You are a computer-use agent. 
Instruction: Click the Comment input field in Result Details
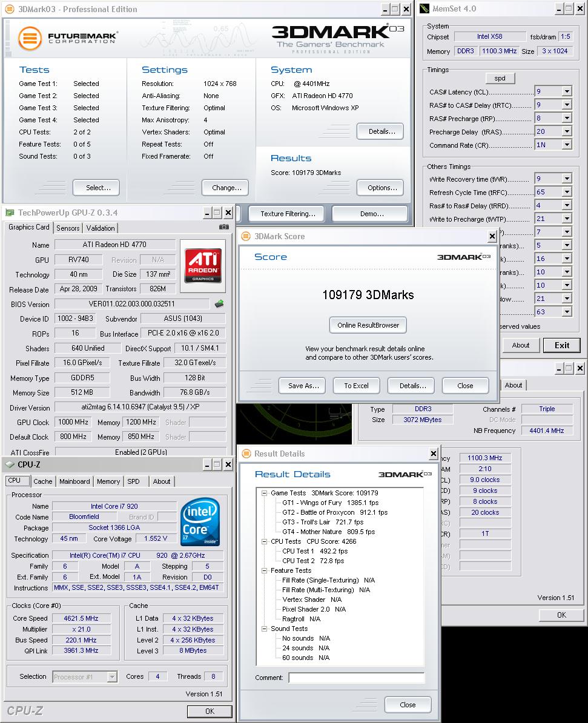(356, 678)
